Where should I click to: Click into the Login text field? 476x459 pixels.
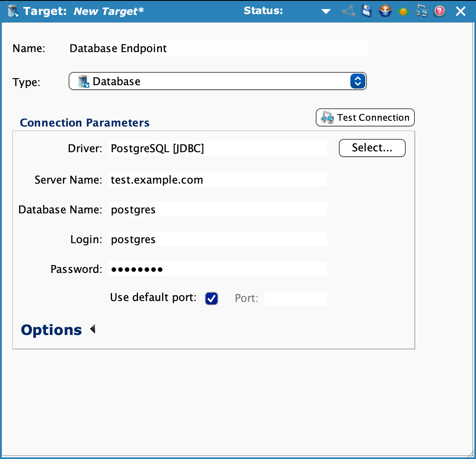click(x=218, y=239)
